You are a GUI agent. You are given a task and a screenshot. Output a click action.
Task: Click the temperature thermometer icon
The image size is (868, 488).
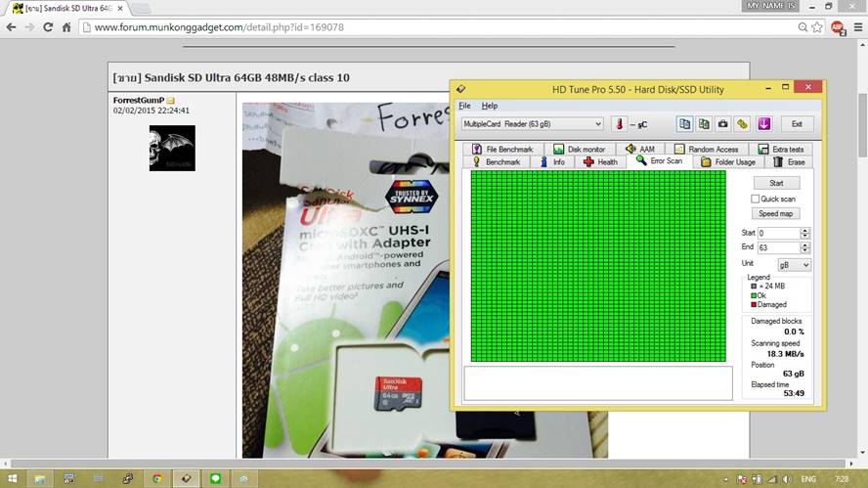(x=618, y=124)
